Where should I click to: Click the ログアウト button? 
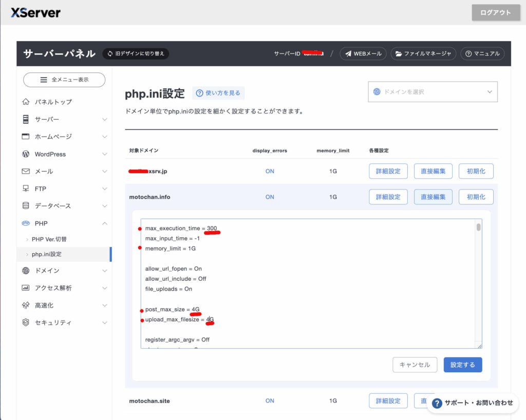click(x=496, y=13)
